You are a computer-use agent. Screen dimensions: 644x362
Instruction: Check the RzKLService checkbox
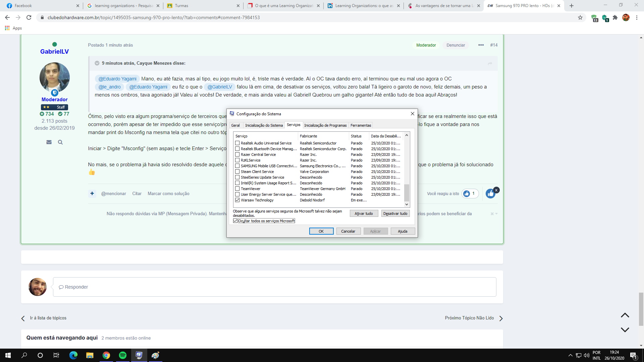237,160
